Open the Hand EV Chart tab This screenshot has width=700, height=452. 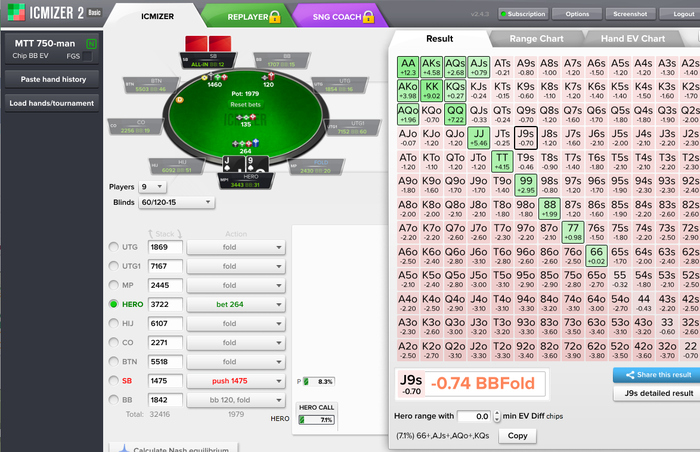tap(633, 39)
